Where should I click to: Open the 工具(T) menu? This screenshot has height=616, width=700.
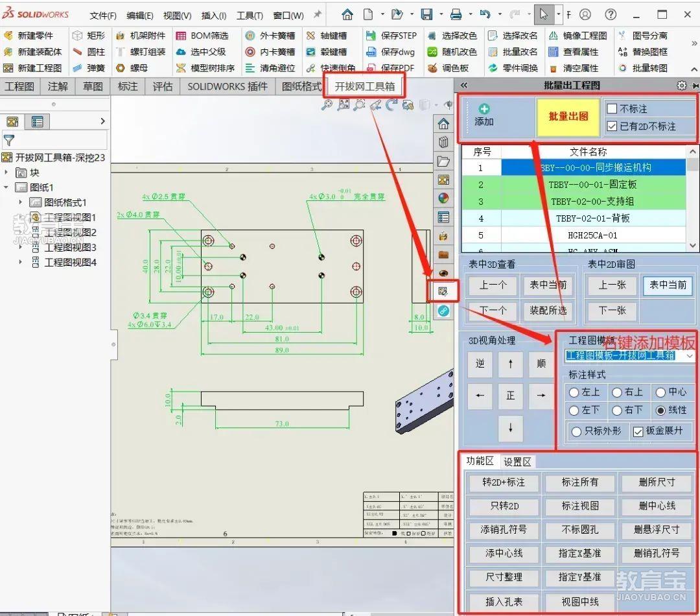tap(250, 16)
